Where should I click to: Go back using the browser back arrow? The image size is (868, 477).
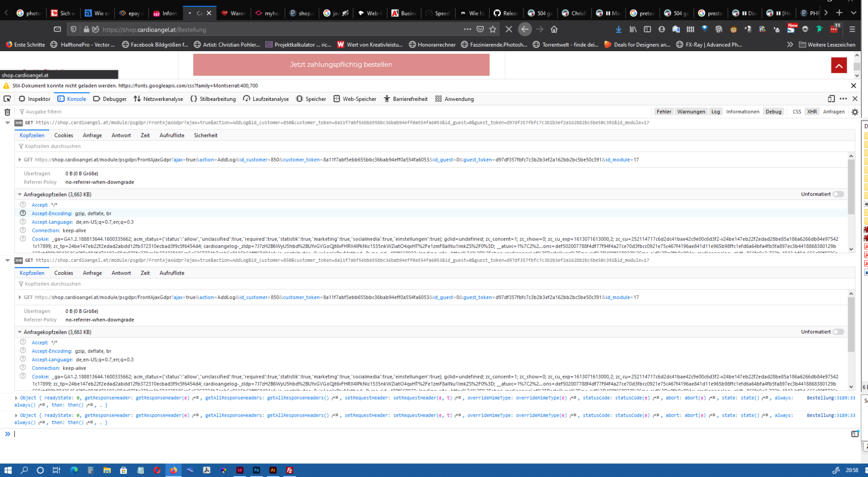point(524,29)
